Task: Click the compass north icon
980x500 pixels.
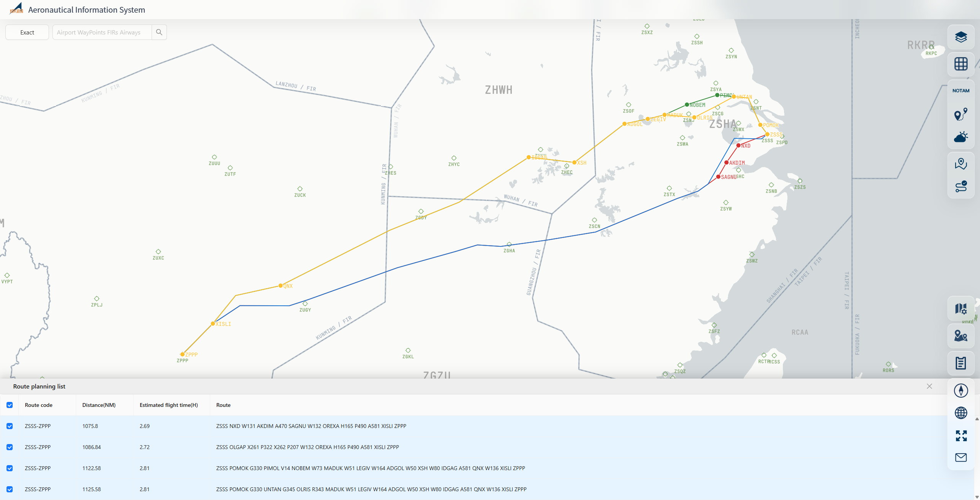Action: pyautogui.click(x=960, y=390)
